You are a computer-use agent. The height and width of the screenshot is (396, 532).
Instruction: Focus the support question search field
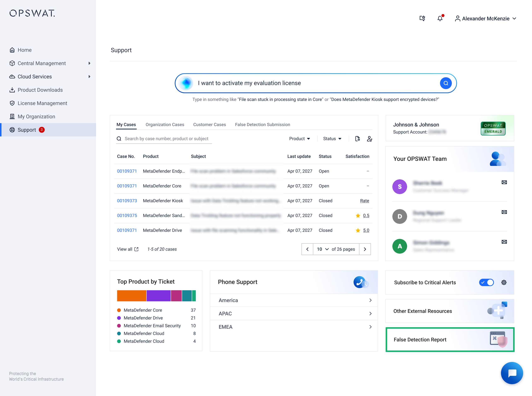point(316,83)
